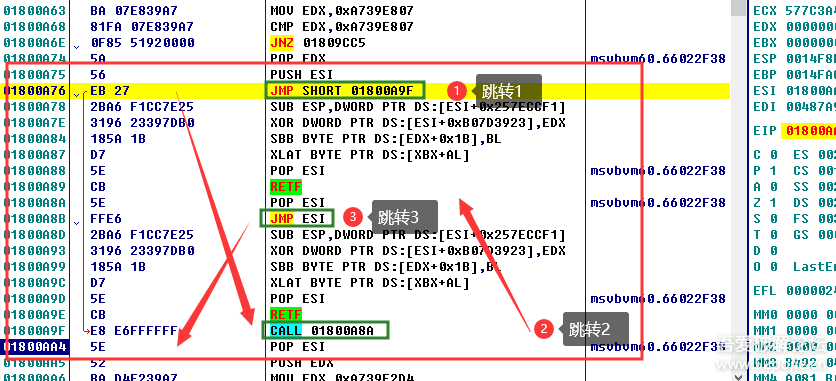Click address 01800A9F
Screen dimensions: 836x381
point(34,330)
